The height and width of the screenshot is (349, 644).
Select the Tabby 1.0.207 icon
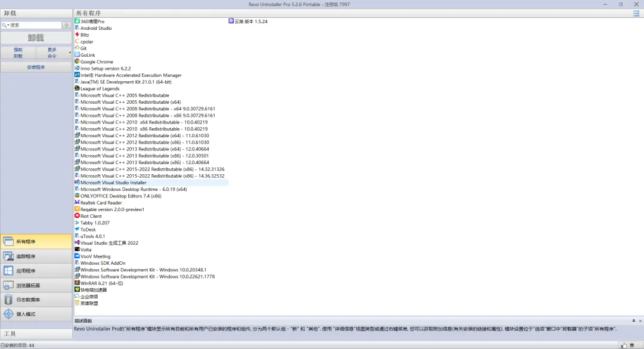[x=77, y=223]
